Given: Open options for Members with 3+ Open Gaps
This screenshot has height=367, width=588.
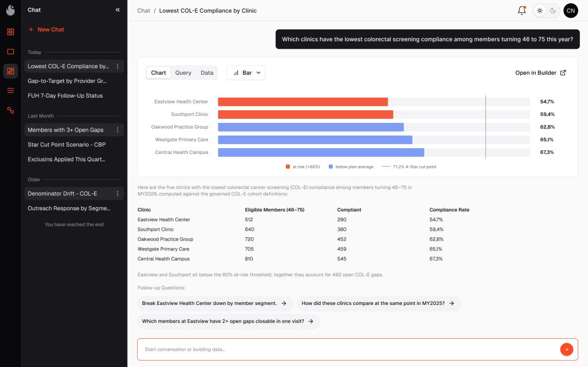Looking at the screenshot, I should pos(117,130).
